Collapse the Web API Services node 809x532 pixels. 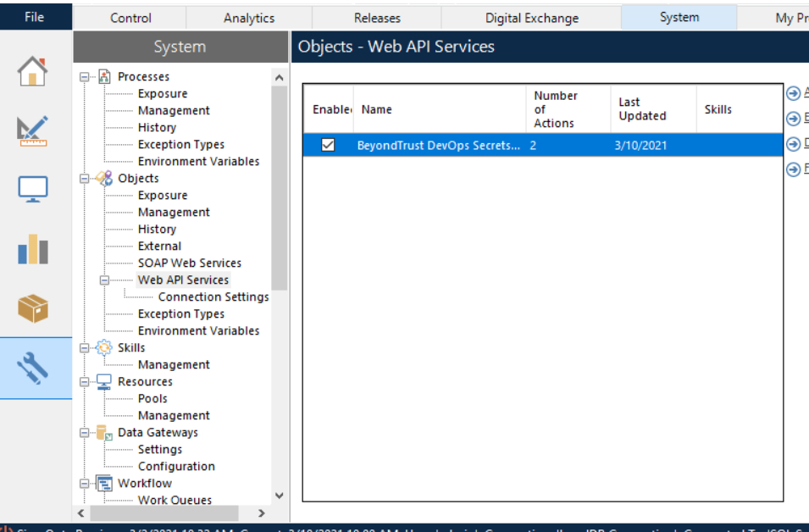(x=105, y=280)
